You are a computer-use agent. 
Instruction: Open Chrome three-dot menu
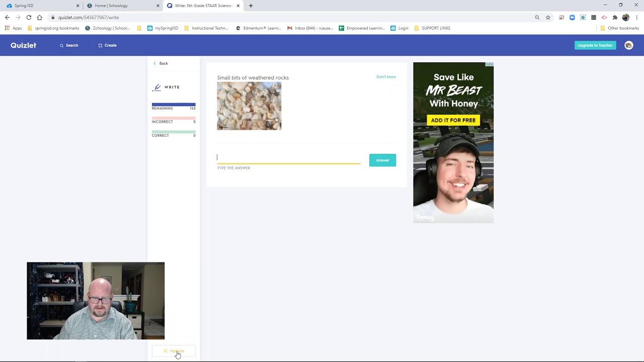coord(636,17)
